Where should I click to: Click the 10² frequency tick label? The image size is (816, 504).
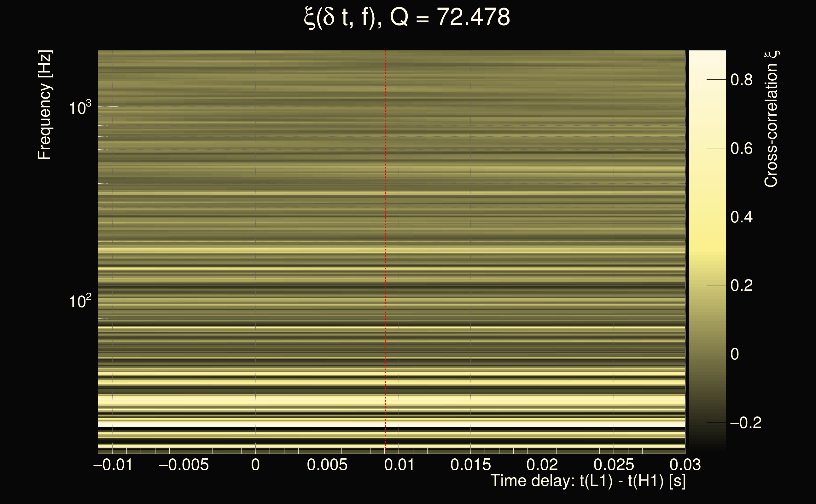coord(80,301)
